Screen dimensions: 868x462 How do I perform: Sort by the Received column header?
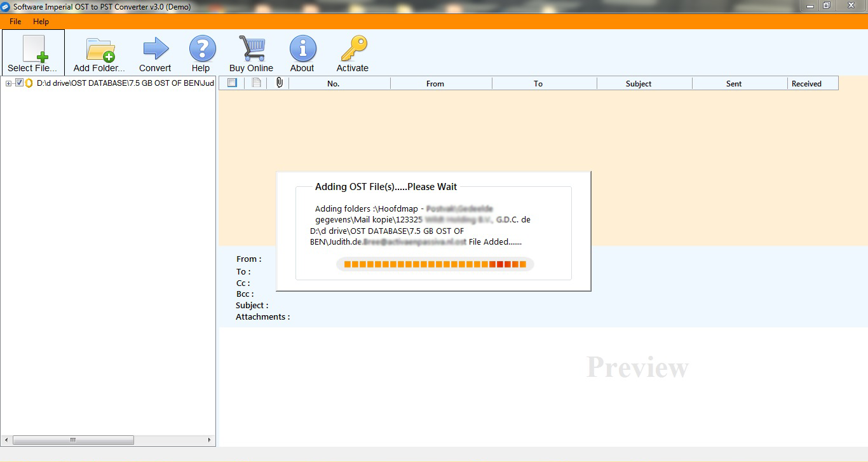point(813,83)
